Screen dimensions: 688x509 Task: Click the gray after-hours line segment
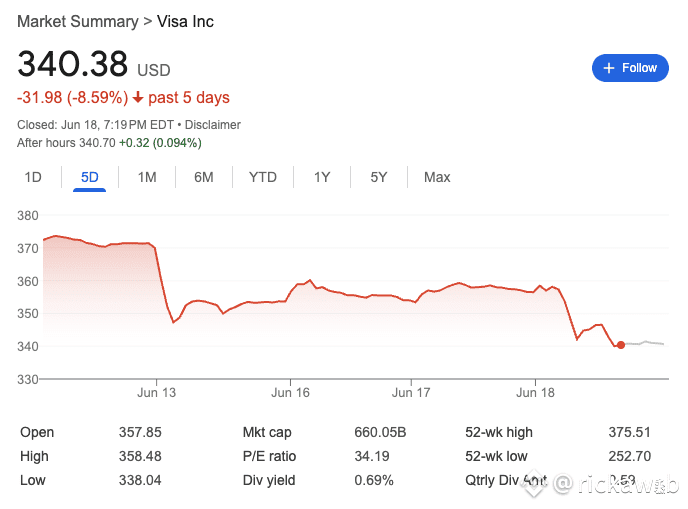pos(645,343)
